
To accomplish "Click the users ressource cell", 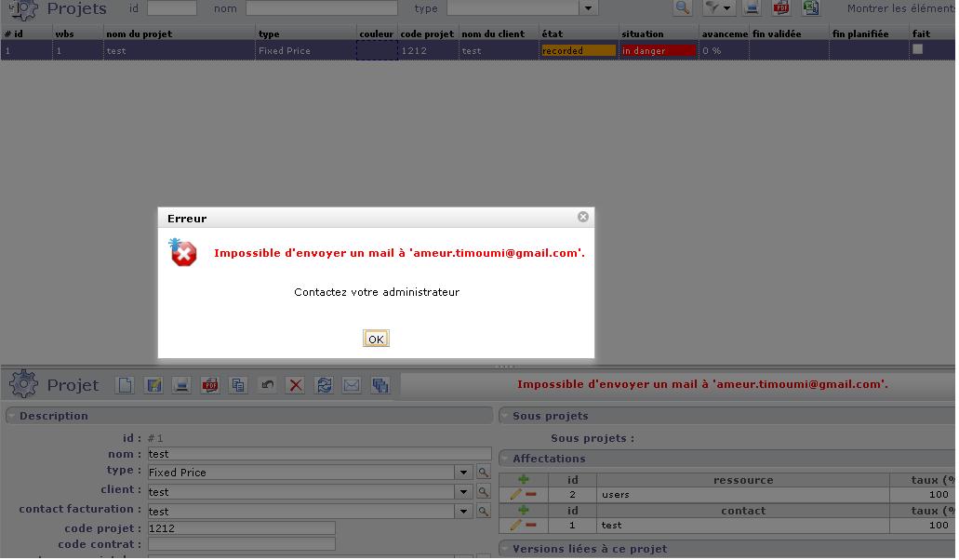I will click(x=743, y=495).
